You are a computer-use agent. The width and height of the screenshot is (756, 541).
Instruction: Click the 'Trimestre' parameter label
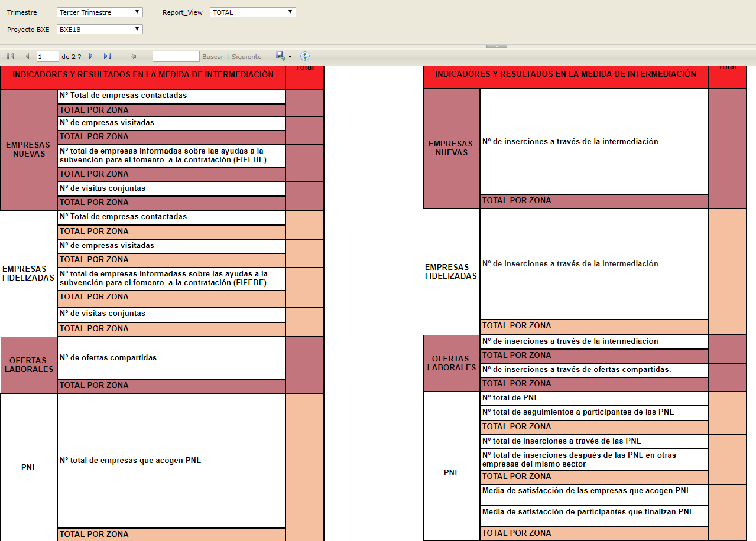(22, 12)
